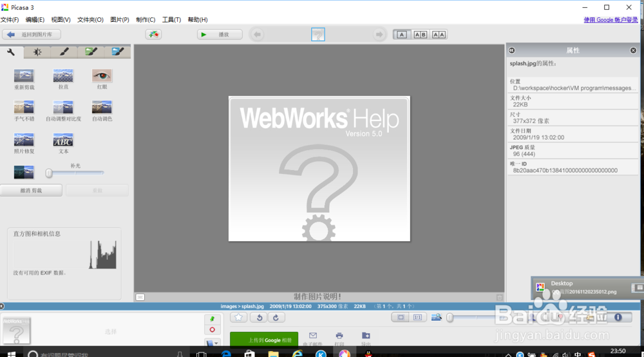Open the effects brush tab

[x=64, y=52]
